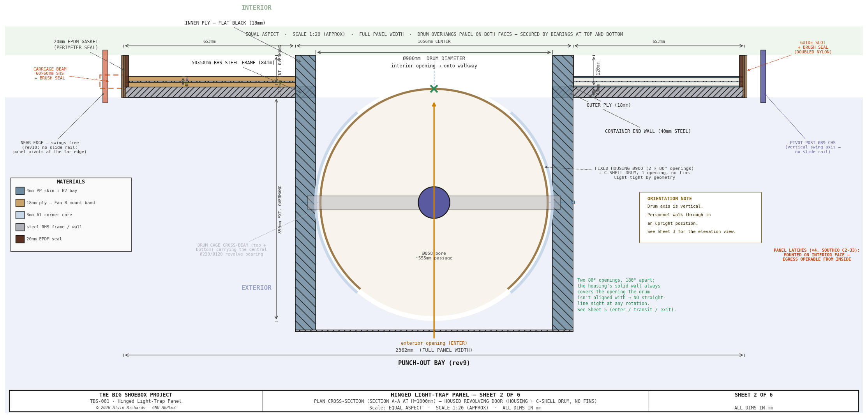Click the 20mm EPDM seal legend swatch
The width and height of the screenshot is (868, 418).
20,239
